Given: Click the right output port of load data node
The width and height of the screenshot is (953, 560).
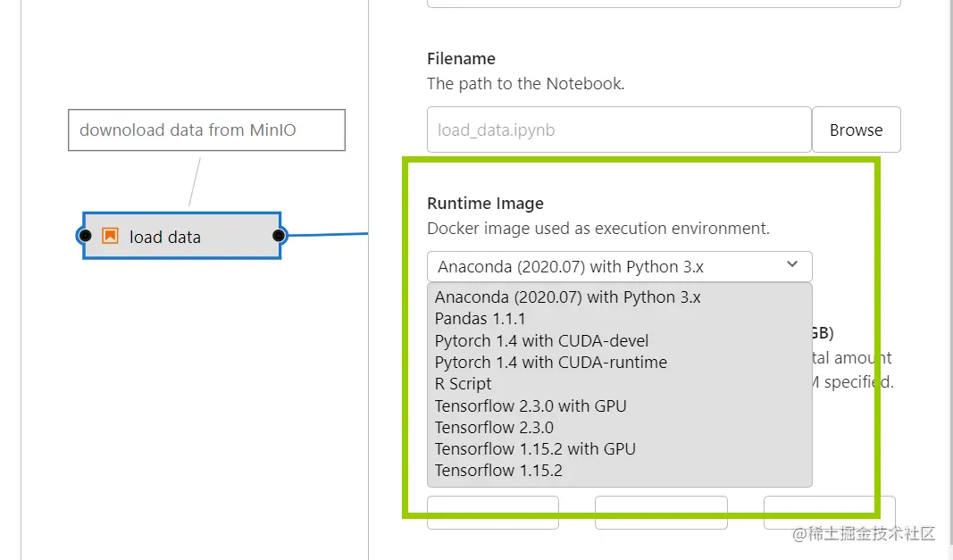Looking at the screenshot, I should point(279,236).
